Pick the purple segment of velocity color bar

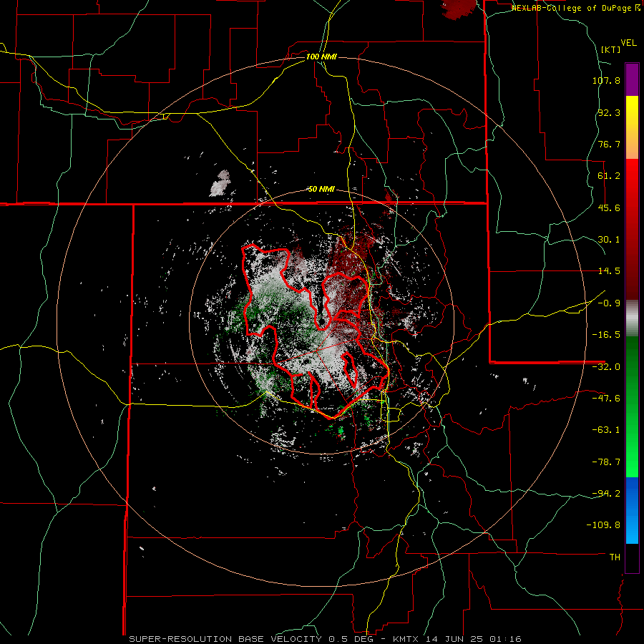(632, 79)
